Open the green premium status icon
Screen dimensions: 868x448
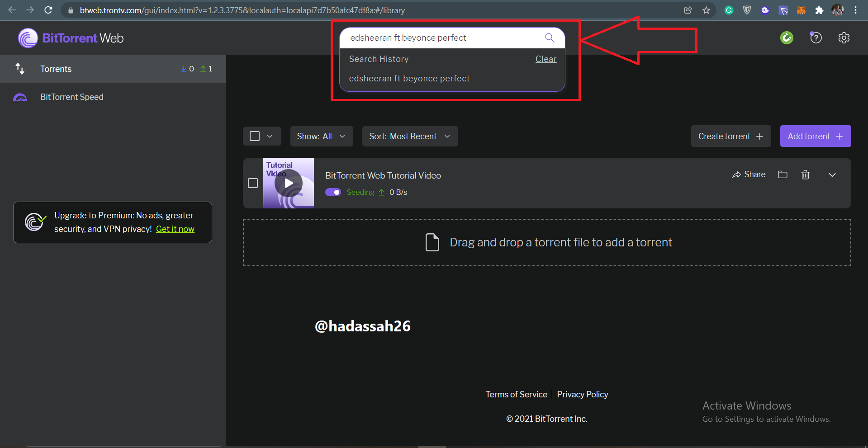click(x=787, y=38)
